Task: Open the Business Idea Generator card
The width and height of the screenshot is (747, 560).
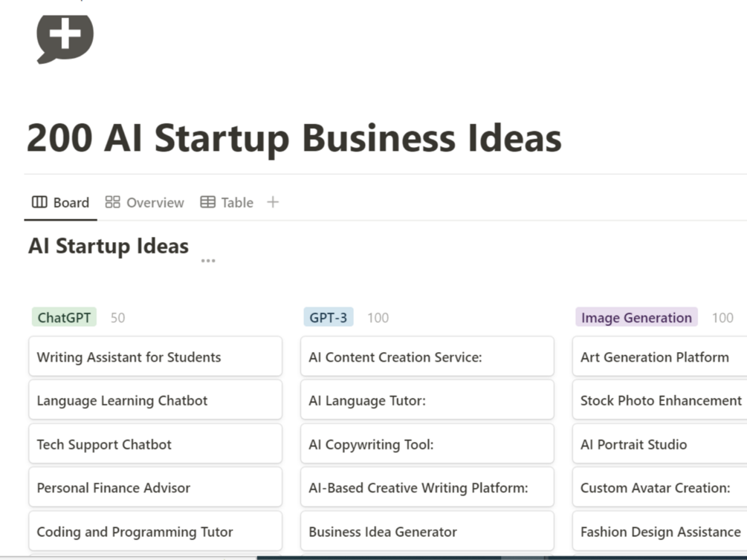Action: pos(427,532)
